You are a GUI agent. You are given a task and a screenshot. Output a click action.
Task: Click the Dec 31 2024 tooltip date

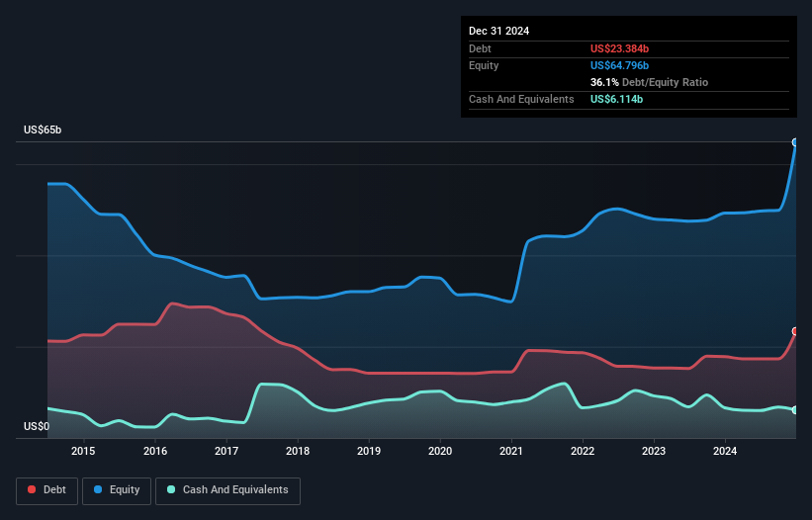coord(498,31)
